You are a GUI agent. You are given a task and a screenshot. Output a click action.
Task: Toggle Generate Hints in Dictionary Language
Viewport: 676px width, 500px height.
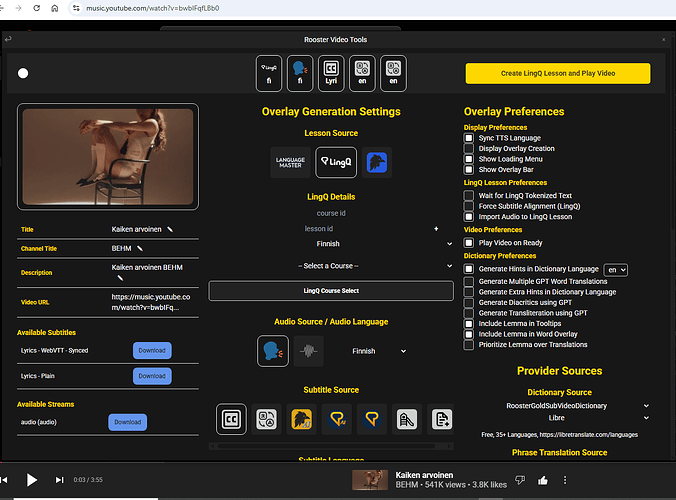coord(469,269)
